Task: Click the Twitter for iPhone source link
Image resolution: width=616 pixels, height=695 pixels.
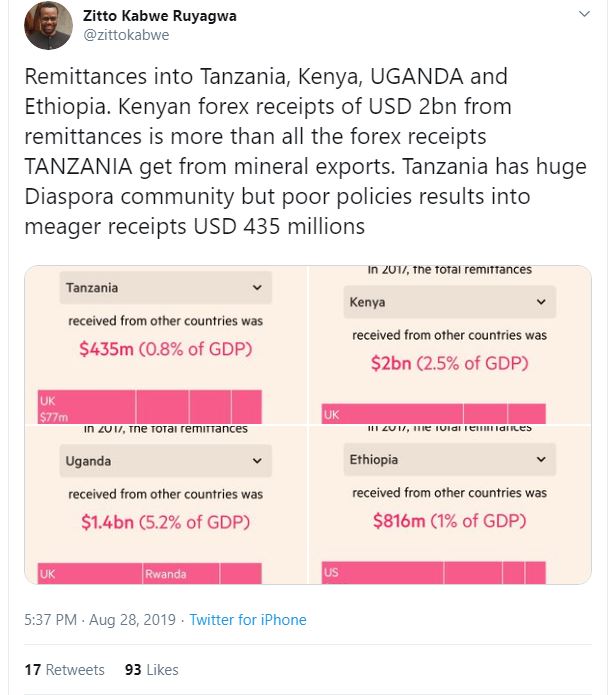Action: point(248,619)
